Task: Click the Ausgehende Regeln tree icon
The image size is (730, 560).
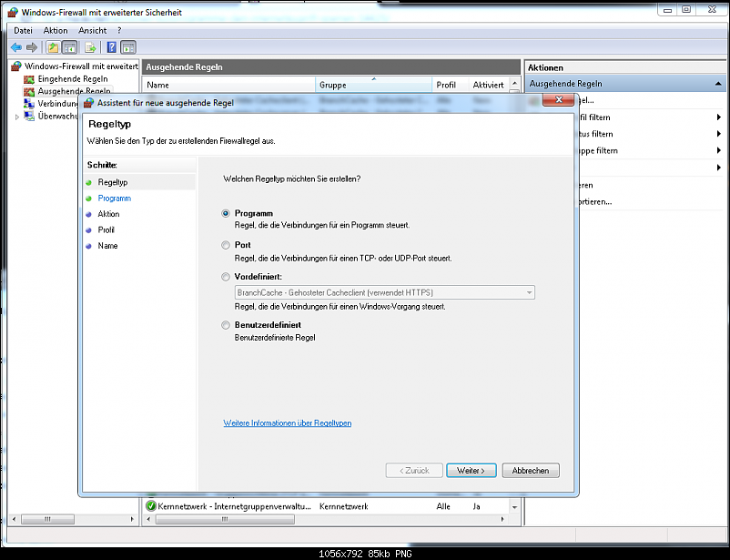Action: point(29,91)
